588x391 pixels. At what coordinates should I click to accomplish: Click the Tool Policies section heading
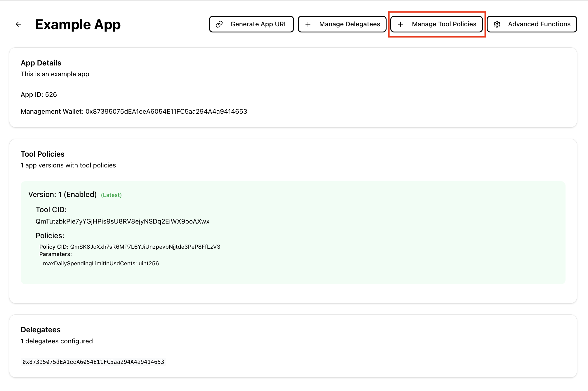[x=43, y=154]
